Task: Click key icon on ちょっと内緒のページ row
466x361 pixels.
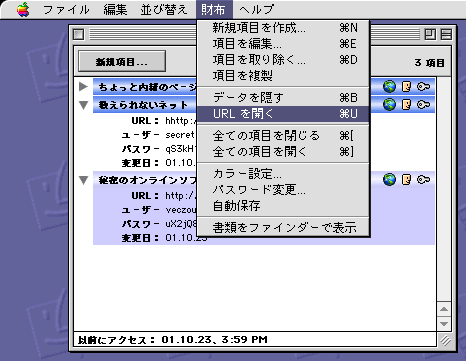Action: (423, 87)
